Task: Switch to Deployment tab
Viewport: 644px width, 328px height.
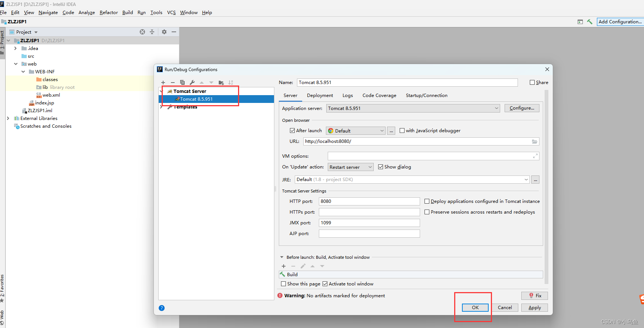Action: click(320, 96)
